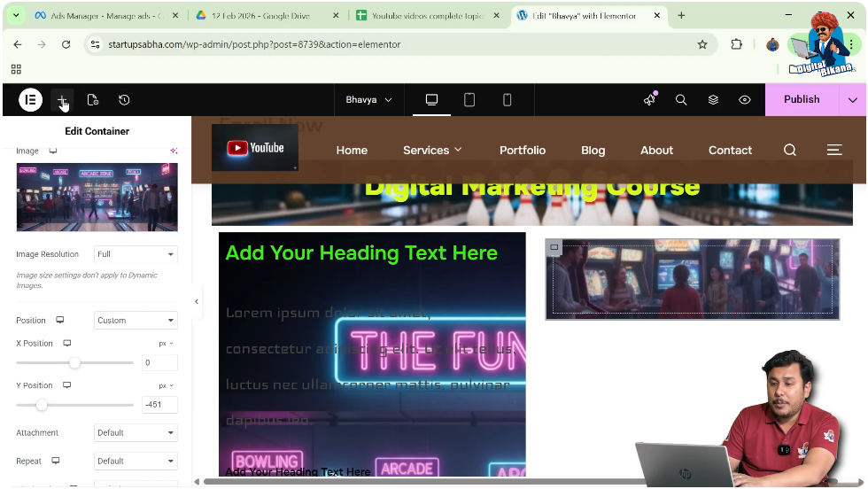
Task: Click the AI sparkle icon next to Image
Action: (174, 151)
